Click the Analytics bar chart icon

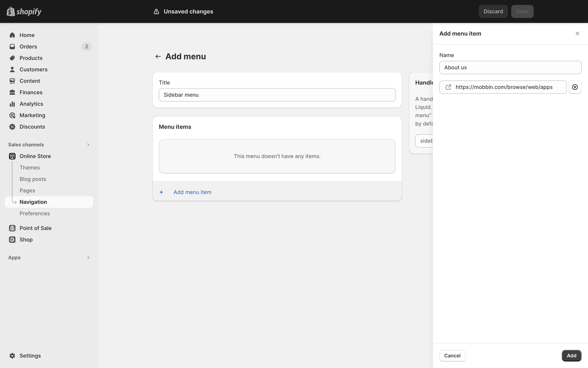tap(12, 104)
